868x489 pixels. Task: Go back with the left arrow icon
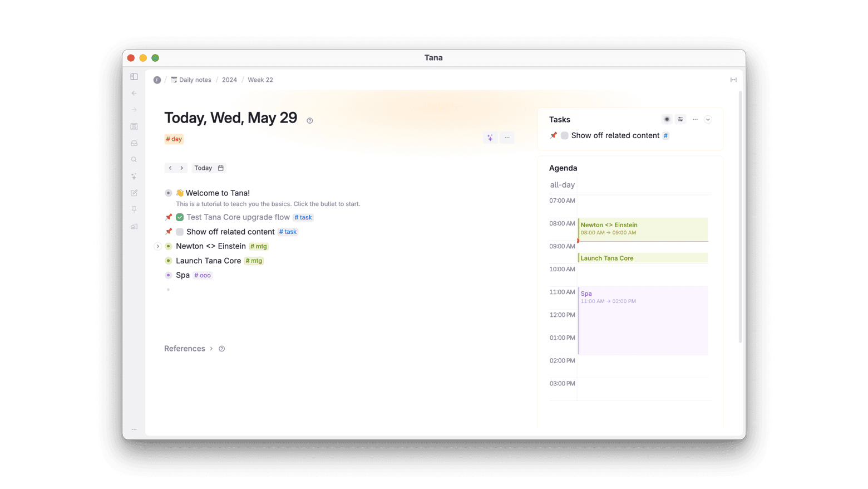click(x=134, y=94)
